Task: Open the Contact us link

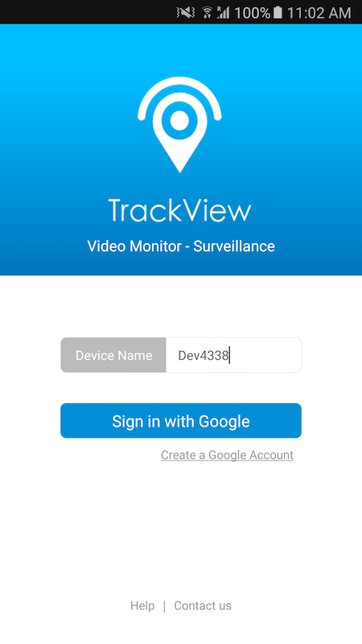Action: point(203,606)
